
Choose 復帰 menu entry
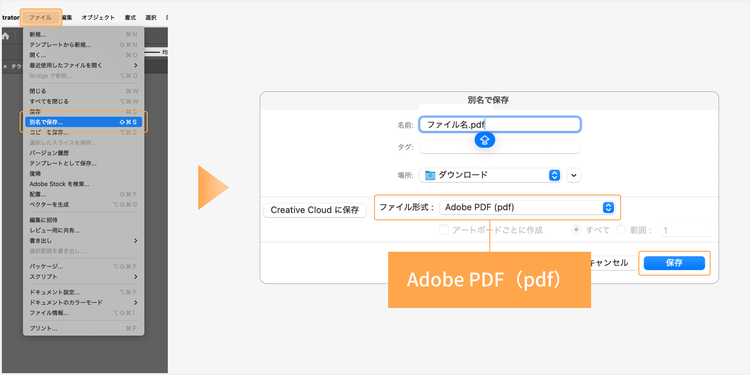(83, 174)
